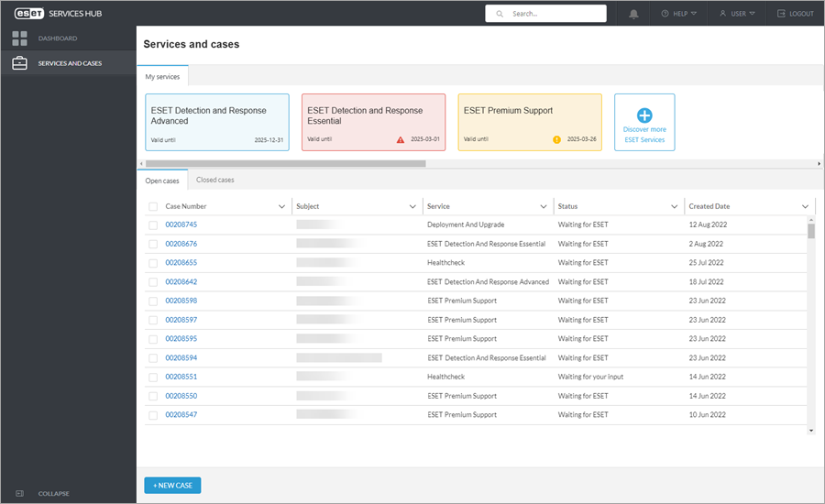Image resolution: width=825 pixels, height=504 pixels.
Task: Click the notifications bell icon
Action: (634, 14)
